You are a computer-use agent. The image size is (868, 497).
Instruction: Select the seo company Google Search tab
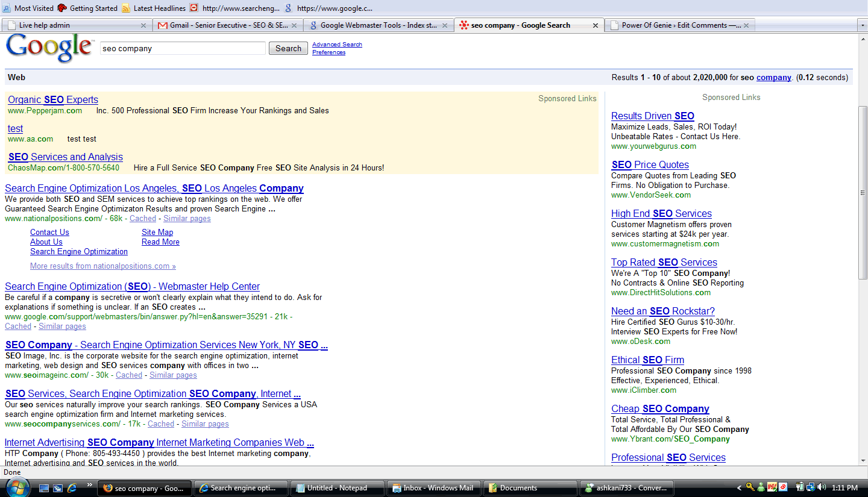coord(529,25)
